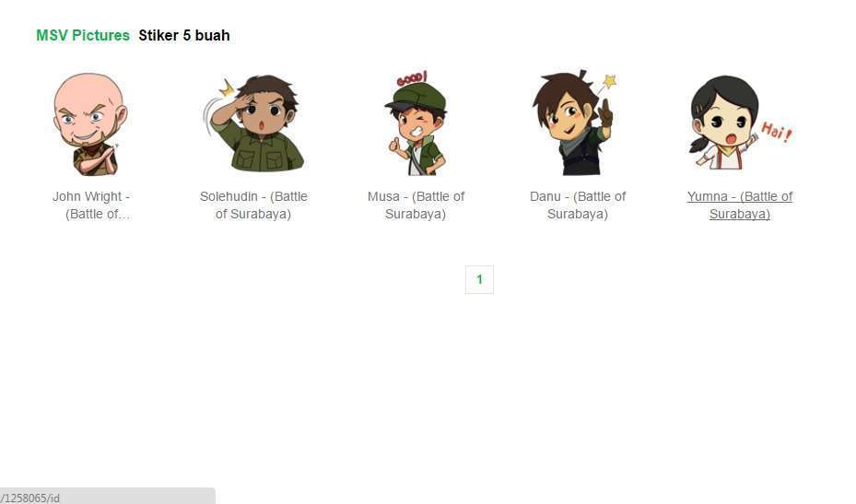Open the bald John Wright sticker image
856x504 pixels.
point(90,123)
